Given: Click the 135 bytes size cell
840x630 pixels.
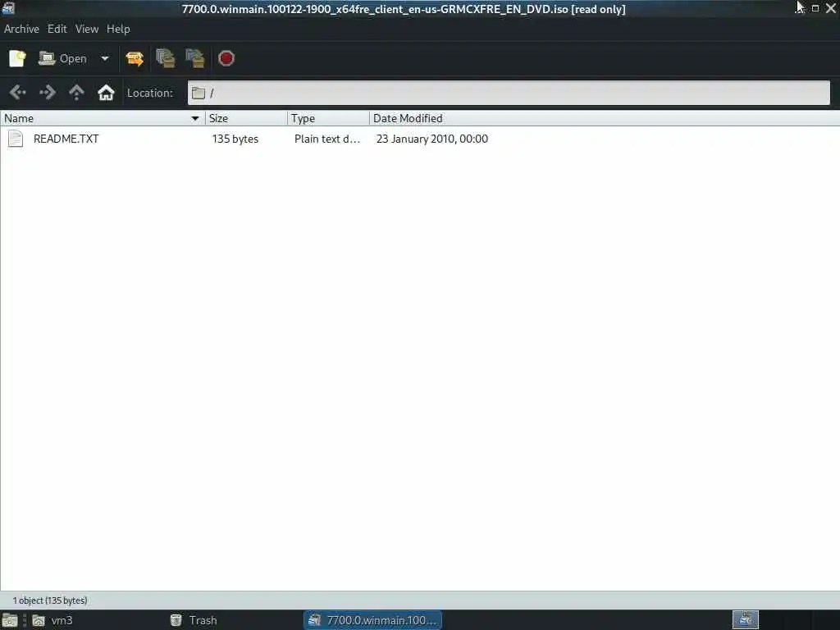Looking at the screenshot, I should pos(235,139).
